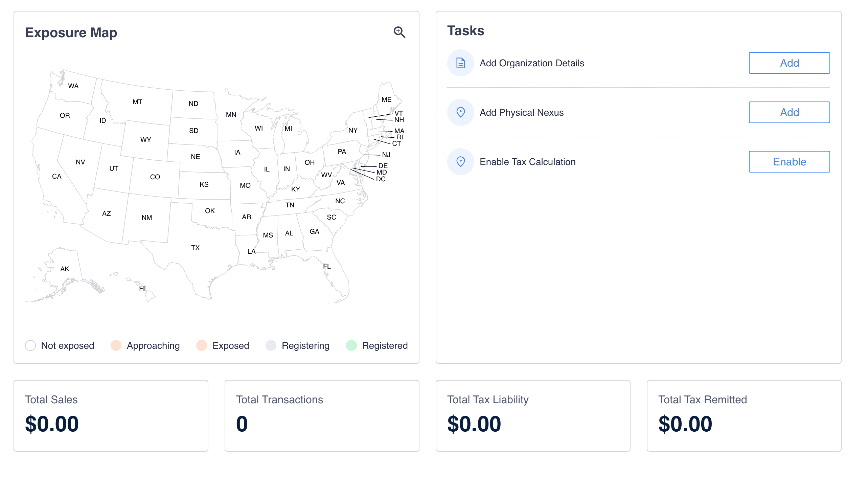Select California on the exposure map

click(x=58, y=176)
